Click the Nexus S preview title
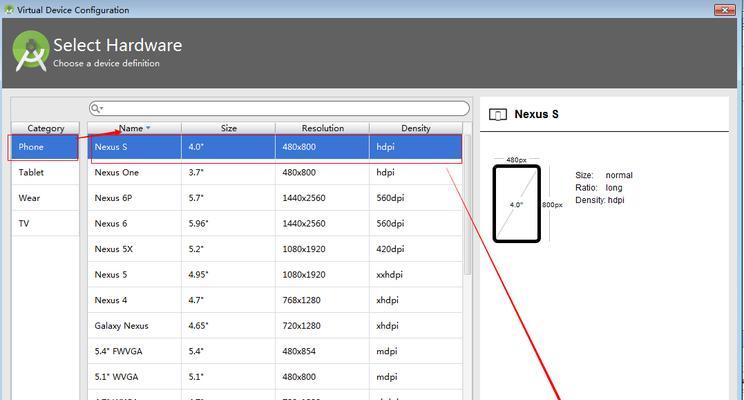 (536, 114)
